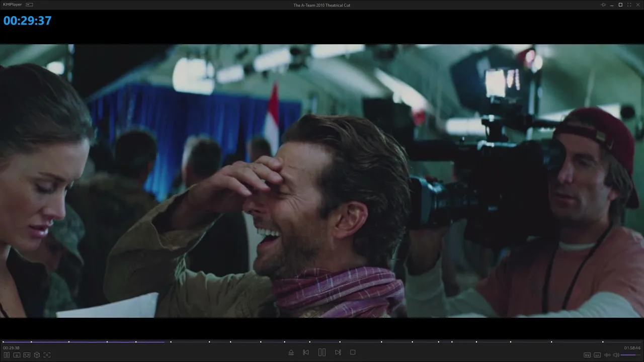Mute the audio with speaker icon

(x=616, y=355)
